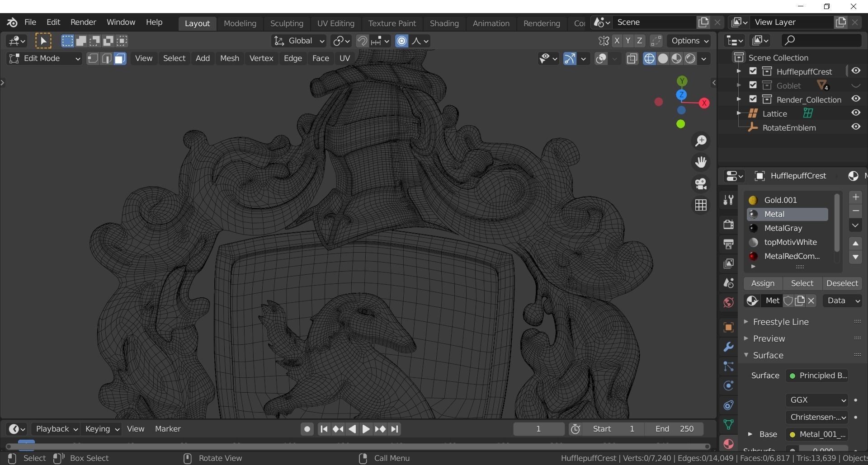Open the Render menu
The width and height of the screenshot is (868, 465).
pyautogui.click(x=83, y=22)
